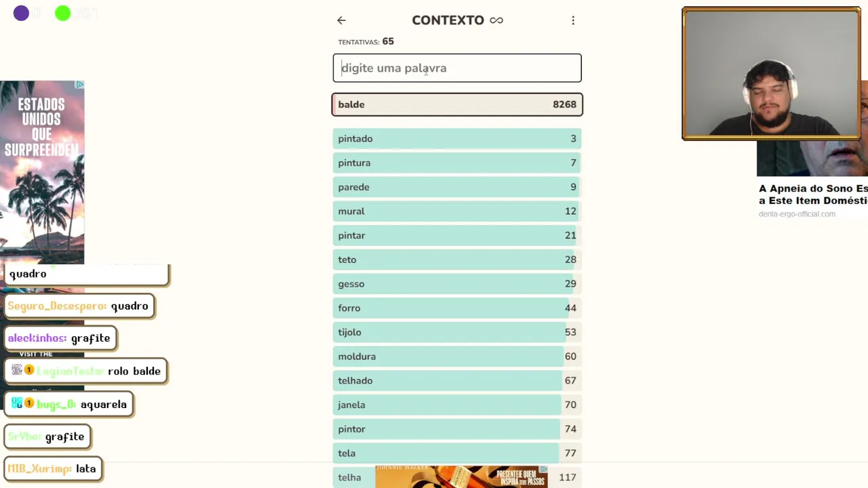Click the aleckinhos 'grafite' chat message
868x488 pixels.
coord(60,338)
